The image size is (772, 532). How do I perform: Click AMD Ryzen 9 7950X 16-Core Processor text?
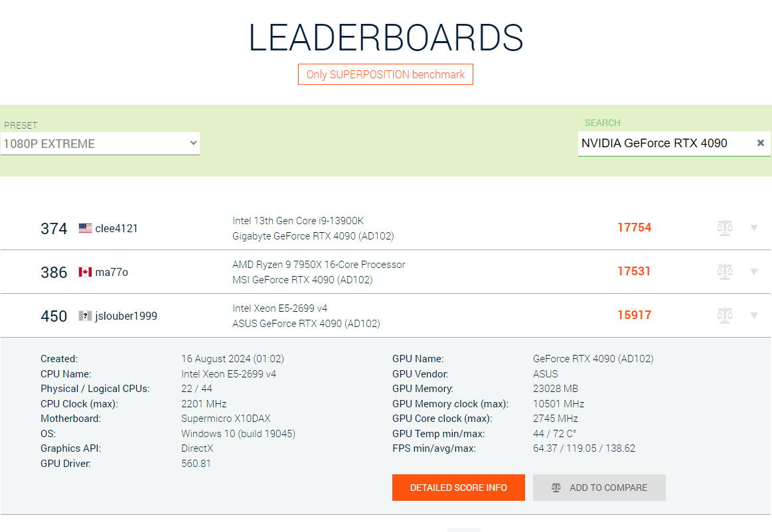tap(319, 265)
